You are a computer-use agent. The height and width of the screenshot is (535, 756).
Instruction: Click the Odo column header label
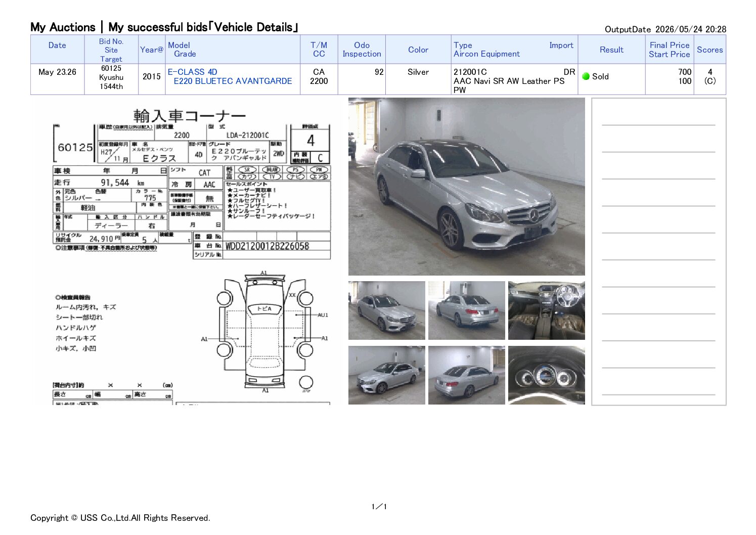[362, 45]
